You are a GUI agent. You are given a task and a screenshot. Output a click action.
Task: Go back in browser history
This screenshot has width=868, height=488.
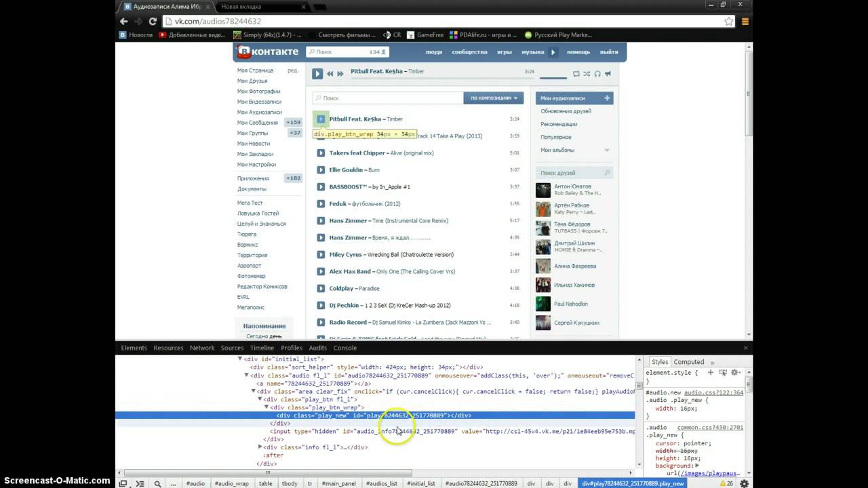(x=123, y=21)
